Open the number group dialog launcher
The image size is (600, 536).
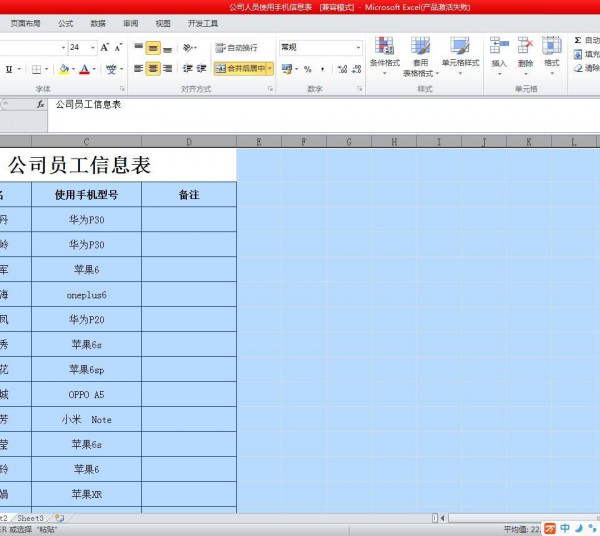point(360,89)
